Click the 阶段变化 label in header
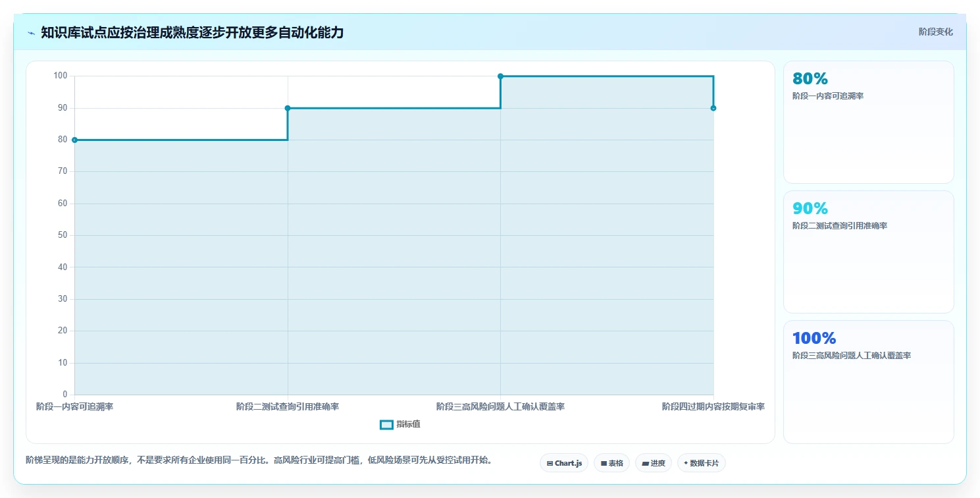 (935, 32)
